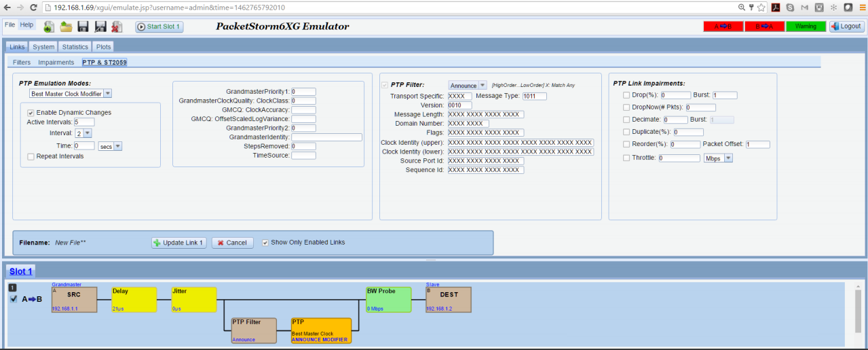Click the Save As floppy icon
Image resolution: width=868 pixels, height=350 pixels.
100,27
